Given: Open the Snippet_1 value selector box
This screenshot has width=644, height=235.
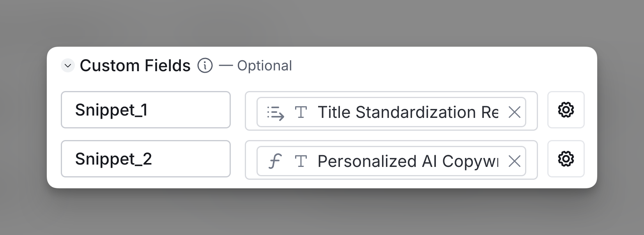Looking at the screenshot, I should click(391, 111).
